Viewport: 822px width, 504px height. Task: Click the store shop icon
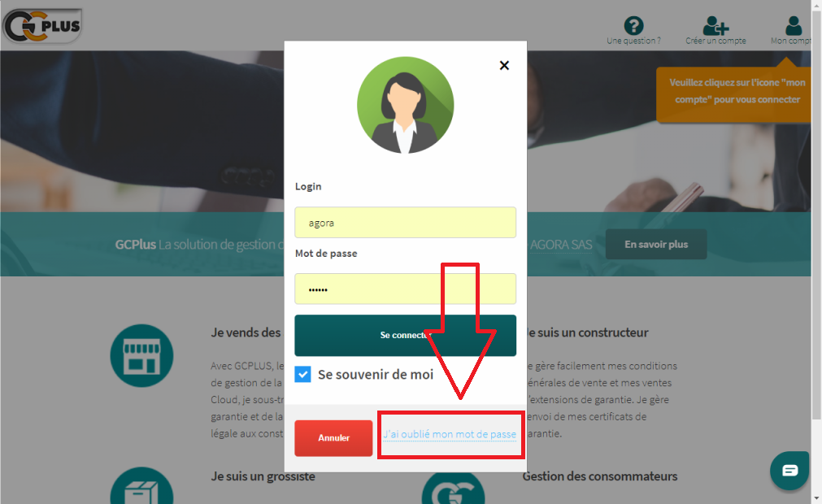pos(141,356)
